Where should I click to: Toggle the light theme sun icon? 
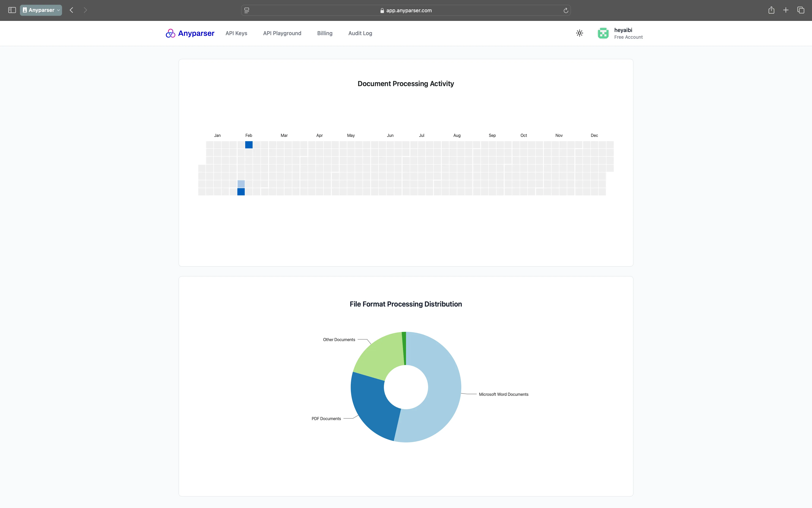click(x=580, y=33)
